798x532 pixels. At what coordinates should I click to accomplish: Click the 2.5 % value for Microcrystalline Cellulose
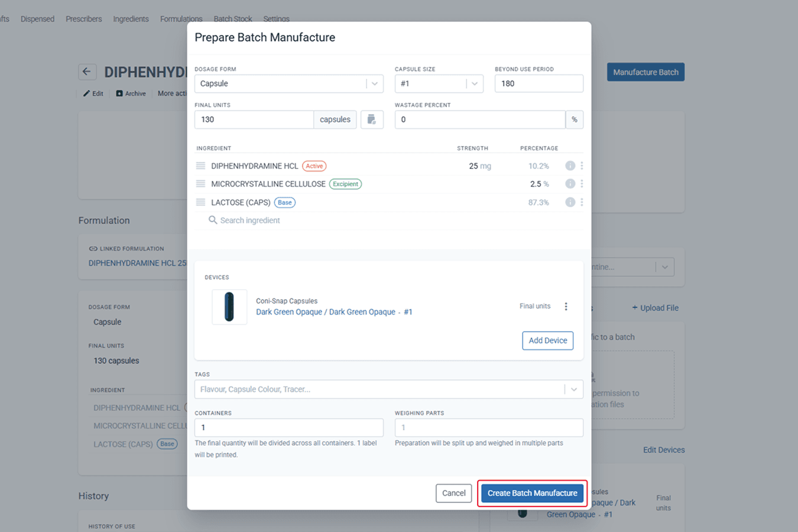coord(539,184)
